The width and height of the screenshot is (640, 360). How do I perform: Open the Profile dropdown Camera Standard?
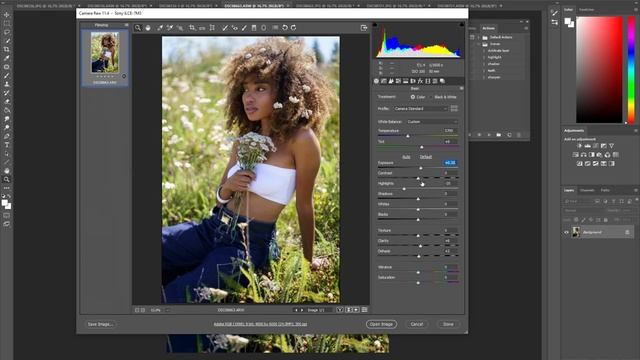[420, 109]
